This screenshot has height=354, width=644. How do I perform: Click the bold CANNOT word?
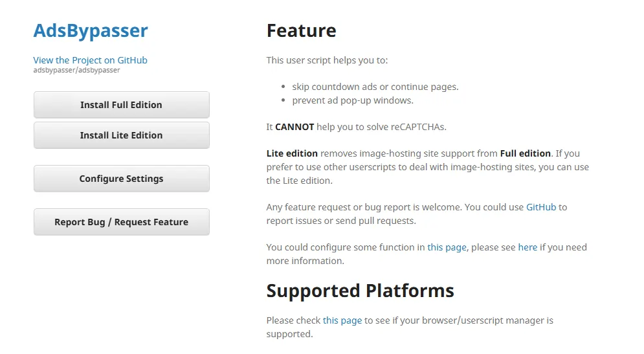coord(294,127)
